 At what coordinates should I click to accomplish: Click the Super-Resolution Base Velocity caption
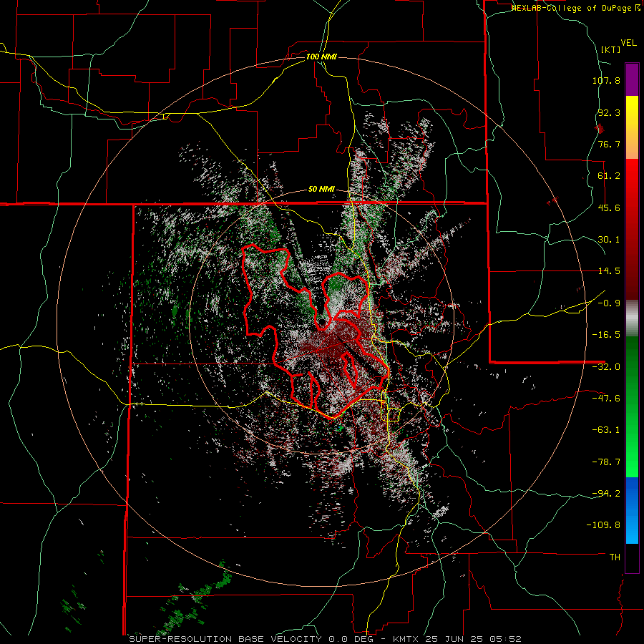click(326, 639)
